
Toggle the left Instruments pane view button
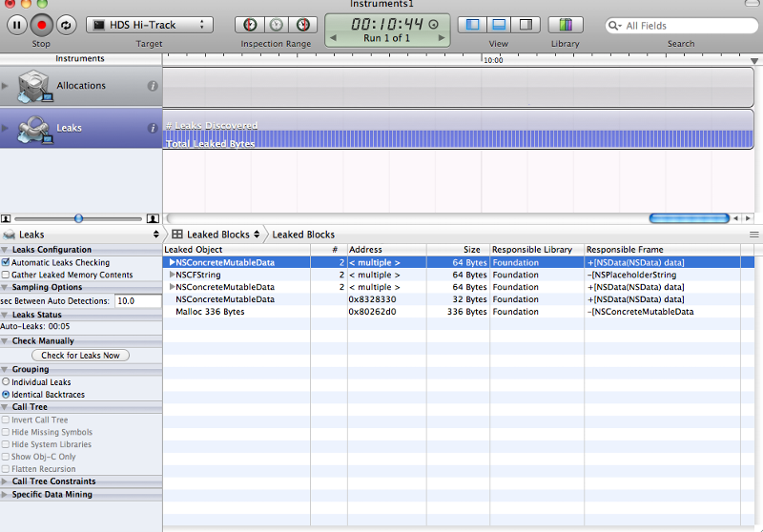click(x=472, y=25)
